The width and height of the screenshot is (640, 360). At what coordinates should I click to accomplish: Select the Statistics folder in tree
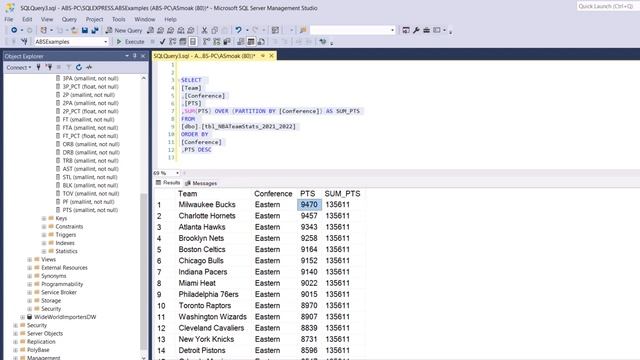(66, 251)
